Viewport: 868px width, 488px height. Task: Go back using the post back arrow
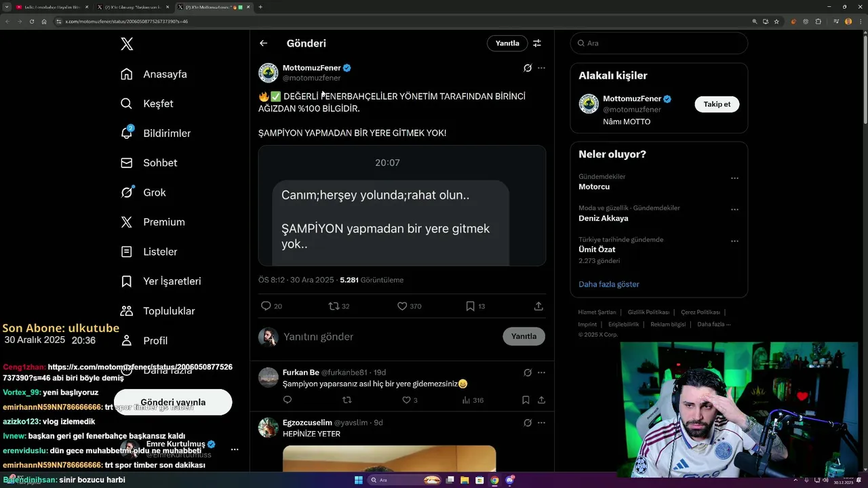point(264,43)
